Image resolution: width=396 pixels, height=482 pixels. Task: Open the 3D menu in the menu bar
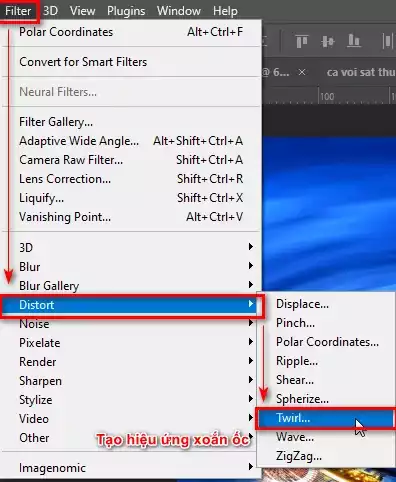click(x=51, y=11)
